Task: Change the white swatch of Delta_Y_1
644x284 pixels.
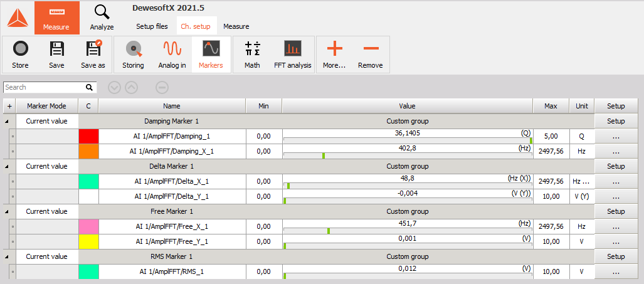Action: pos(88,197)
